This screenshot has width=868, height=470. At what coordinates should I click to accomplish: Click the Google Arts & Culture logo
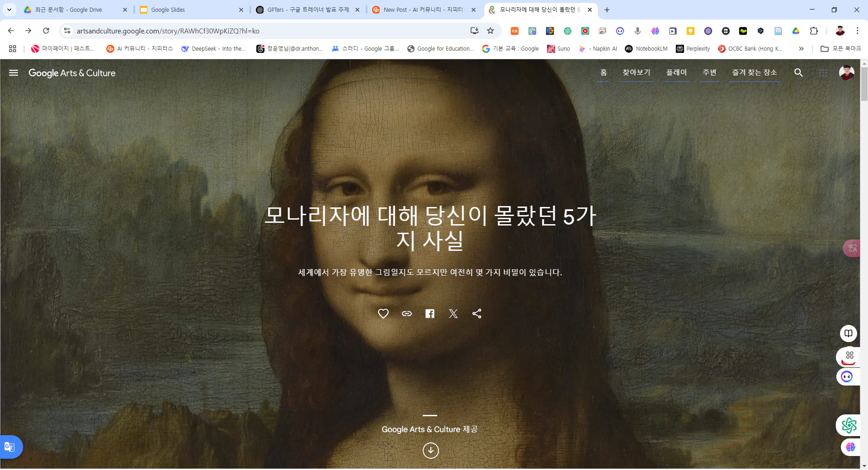[72, 73]
